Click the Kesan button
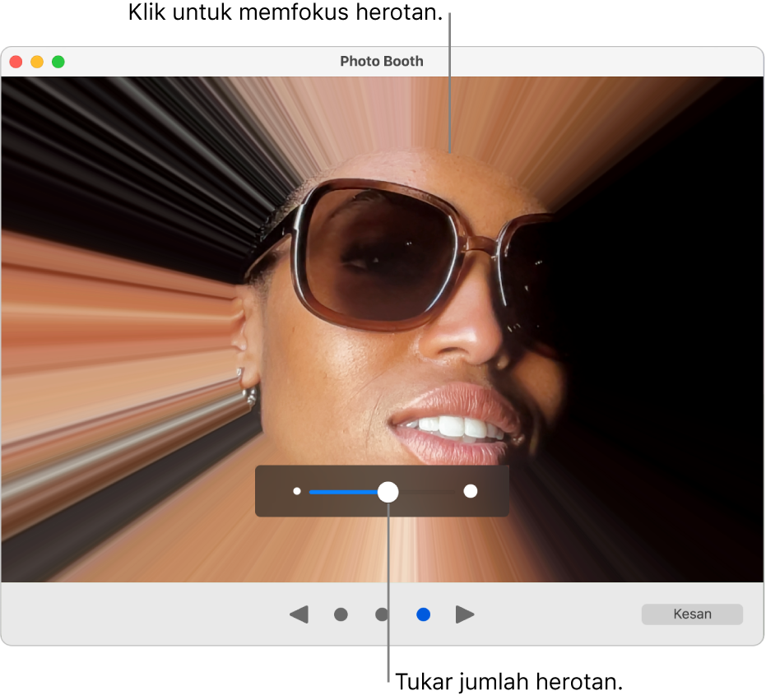The image size is (766, 700). tap(692, 614)
